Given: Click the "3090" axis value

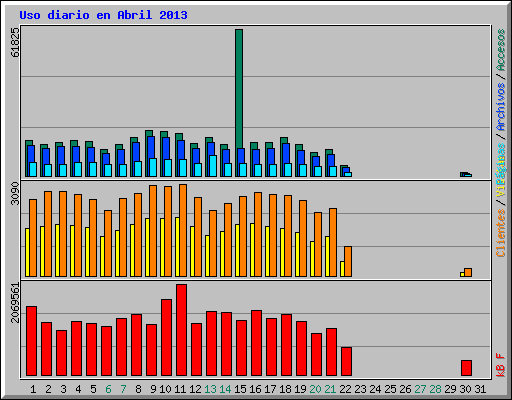Looking at the screenshot, I should [15, 193].
